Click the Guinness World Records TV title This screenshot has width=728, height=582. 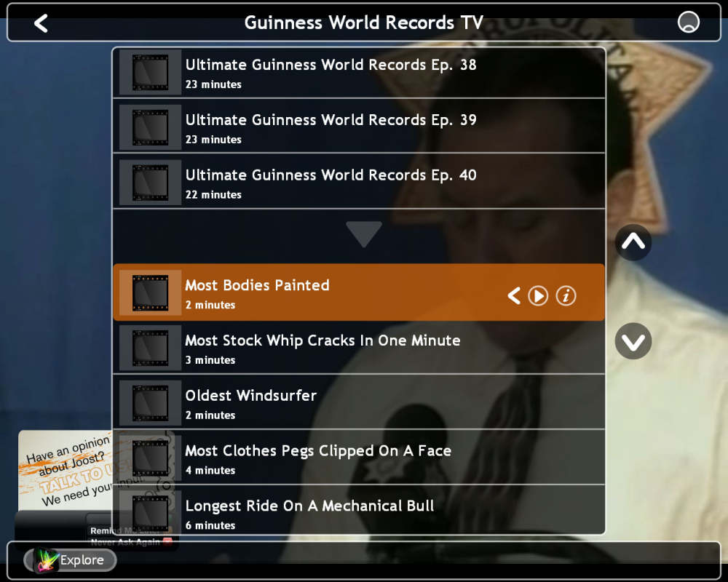pos(363,23)
